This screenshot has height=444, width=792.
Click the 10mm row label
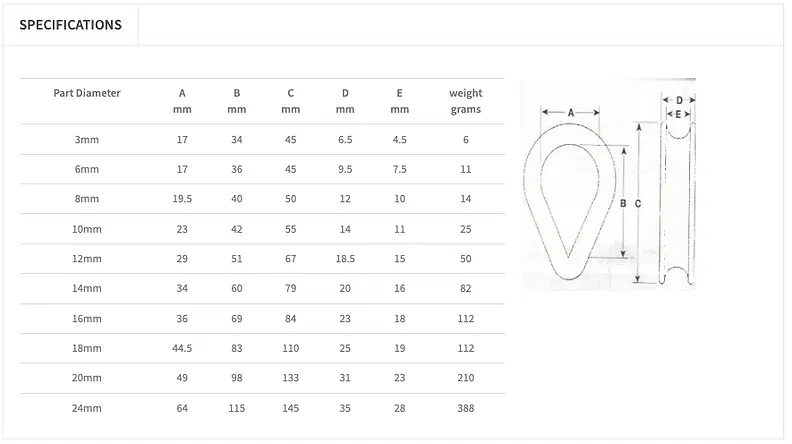pyautogui.click(x=87, y=229)
